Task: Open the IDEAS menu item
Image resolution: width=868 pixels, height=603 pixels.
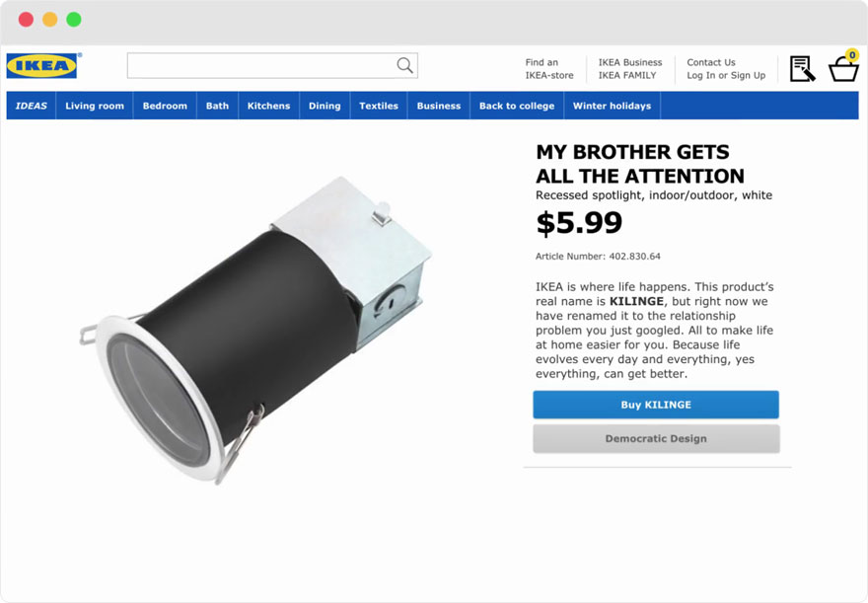Action: coord(32,106)
